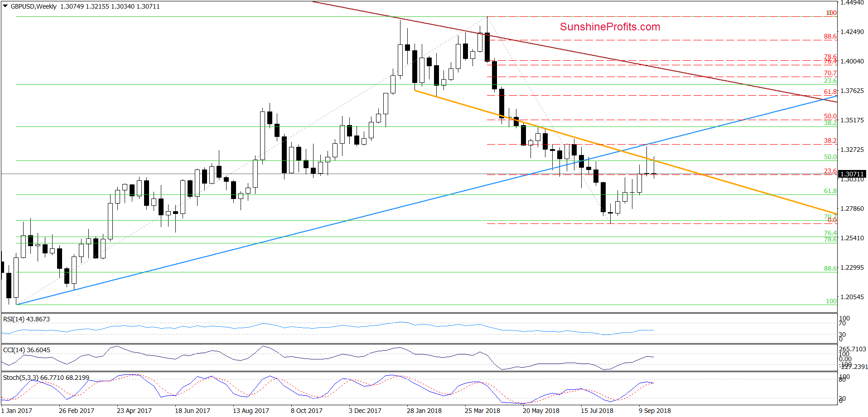Image resolution: width=868 pixels, height=417 pixels.
Task: Click the 1 Jan 2017 date label
Action: pos(17,411)
